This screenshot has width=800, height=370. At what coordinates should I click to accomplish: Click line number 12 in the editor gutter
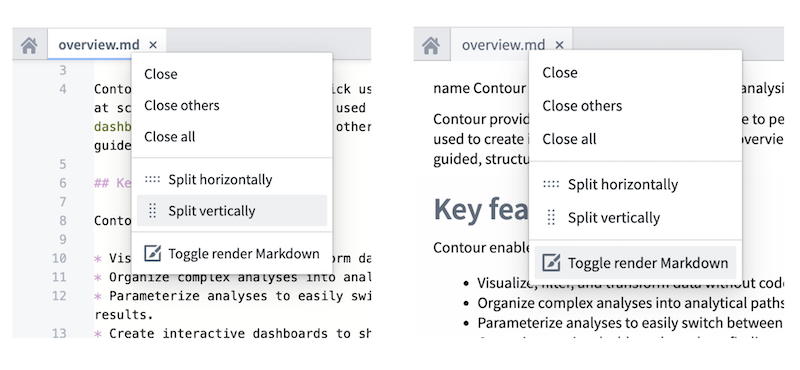click(x=59, y=296)
